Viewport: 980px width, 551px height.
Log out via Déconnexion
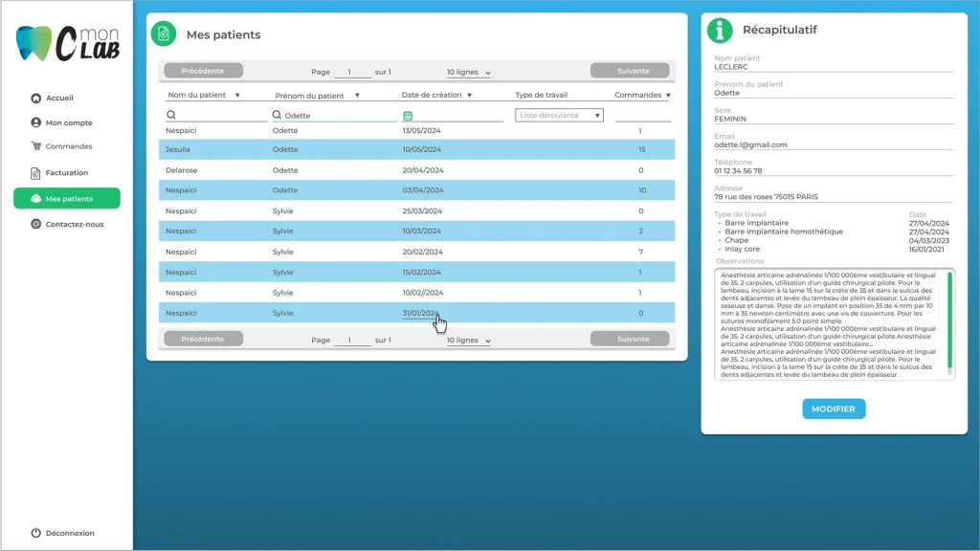tap(70, 533)
